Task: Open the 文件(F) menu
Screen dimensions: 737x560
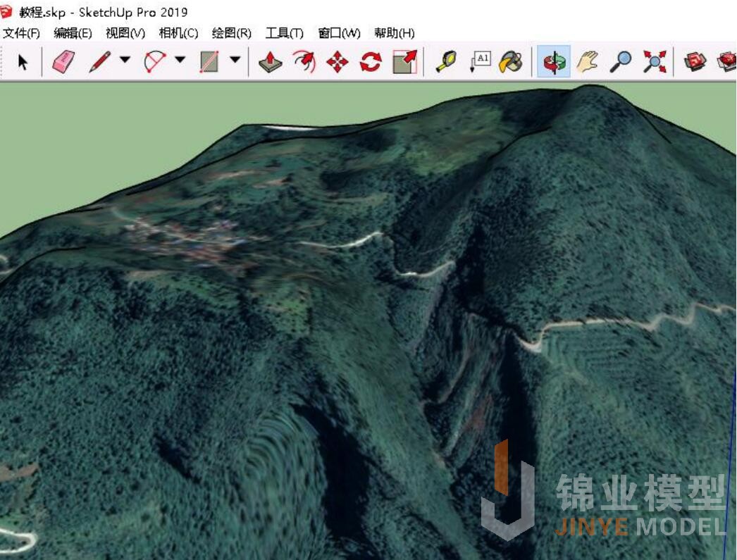Action: (22, 33)
